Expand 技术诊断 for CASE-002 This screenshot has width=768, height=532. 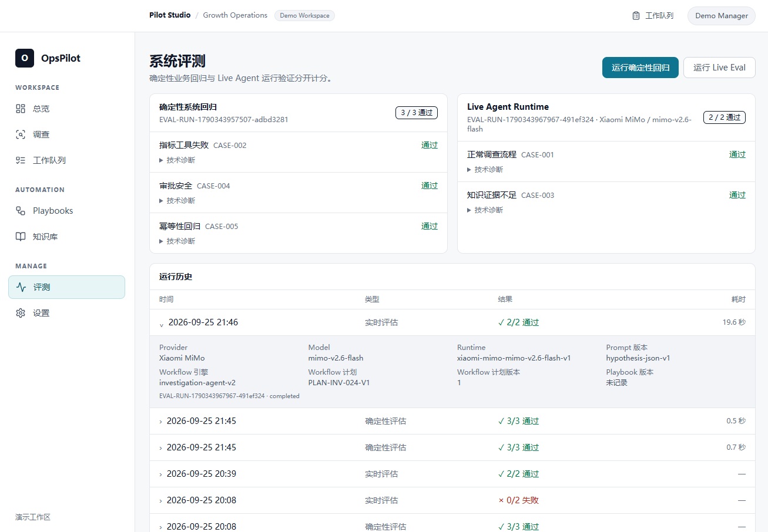click(x=177, y=160)
